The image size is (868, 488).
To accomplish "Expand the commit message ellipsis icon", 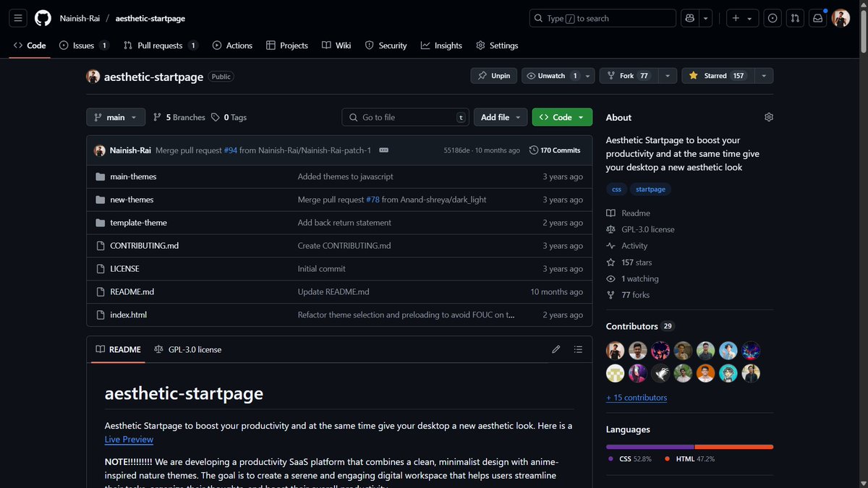I will pos(383,150).
